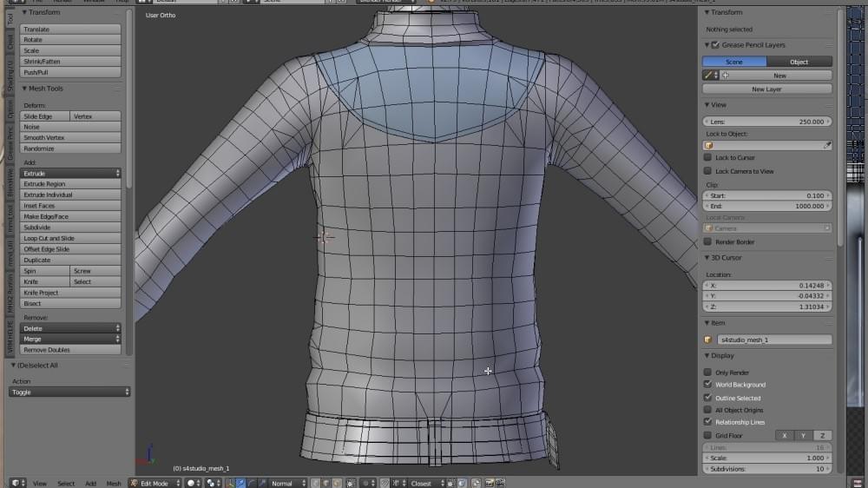Open the Select menu in 3D header
868x488 pixels.
click(66, 484)
